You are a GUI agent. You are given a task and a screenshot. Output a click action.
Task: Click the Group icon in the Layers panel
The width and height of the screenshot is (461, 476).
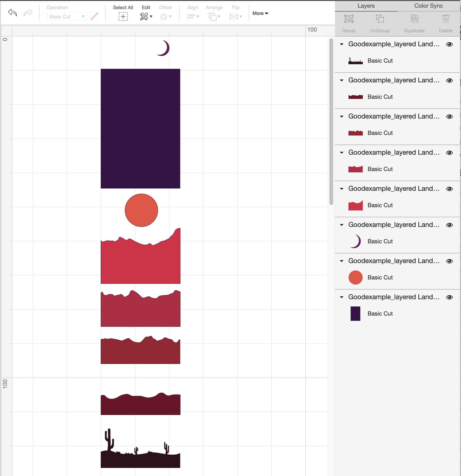coord(349,19)
